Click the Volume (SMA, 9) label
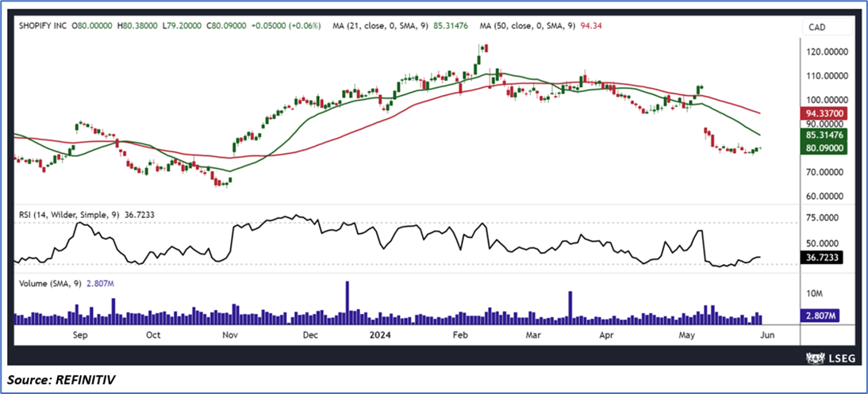The width and height of the screenshot is (868, 394). (50, 283)
